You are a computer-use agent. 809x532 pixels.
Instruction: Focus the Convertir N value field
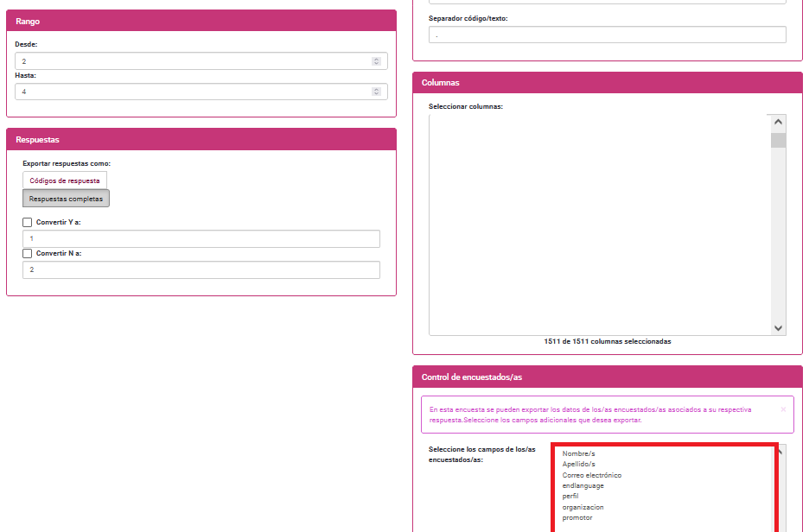201,270
